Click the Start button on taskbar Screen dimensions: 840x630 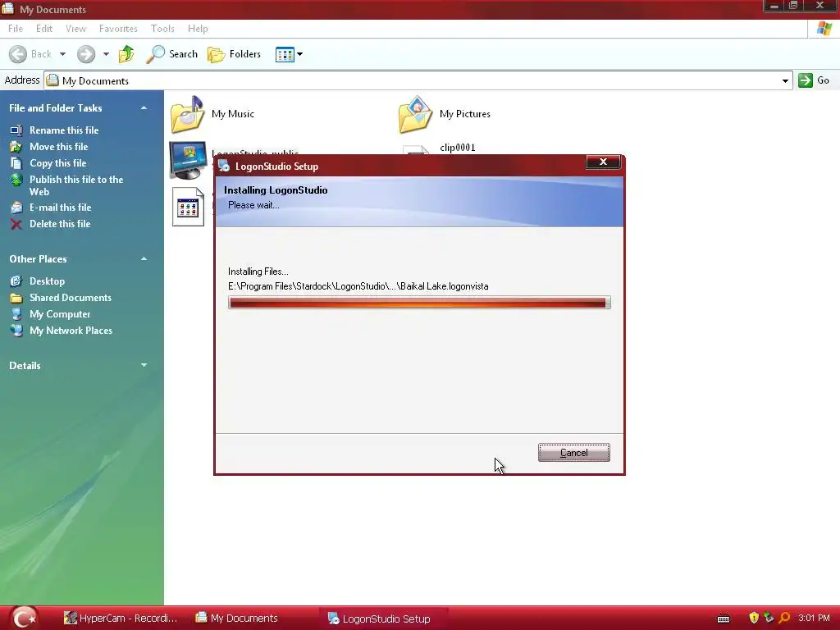[25, 618]
